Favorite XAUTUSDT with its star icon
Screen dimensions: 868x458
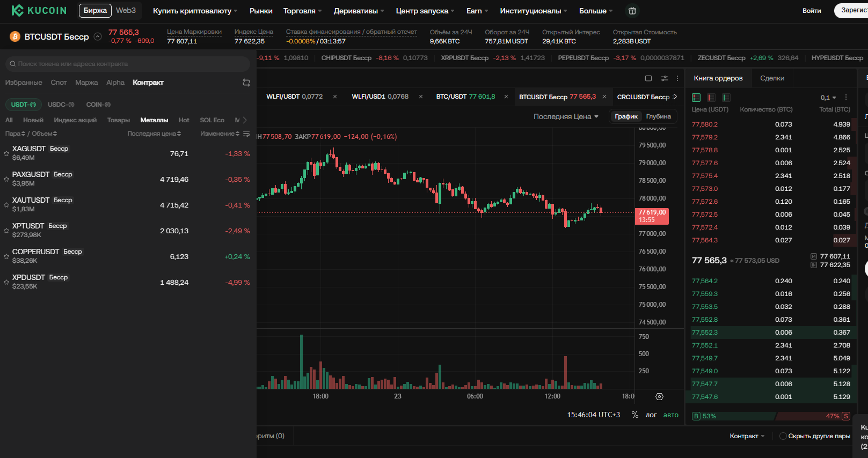[x=6, y=205]
